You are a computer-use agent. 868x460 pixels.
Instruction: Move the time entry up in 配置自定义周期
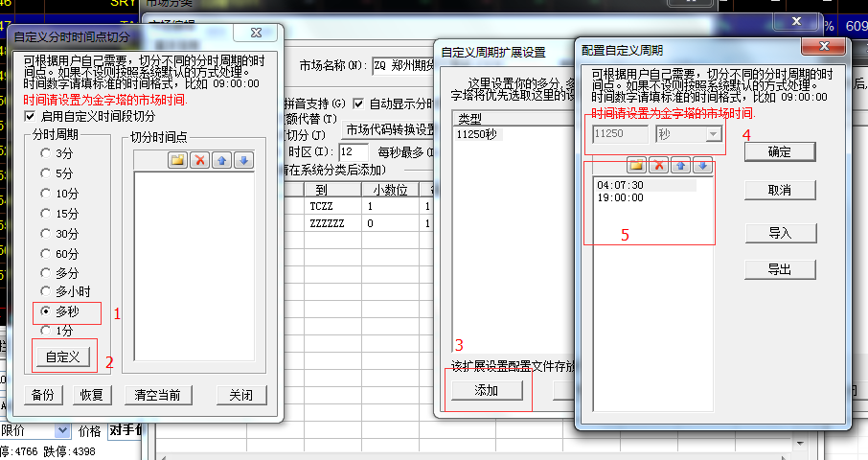tap(681, 166)
